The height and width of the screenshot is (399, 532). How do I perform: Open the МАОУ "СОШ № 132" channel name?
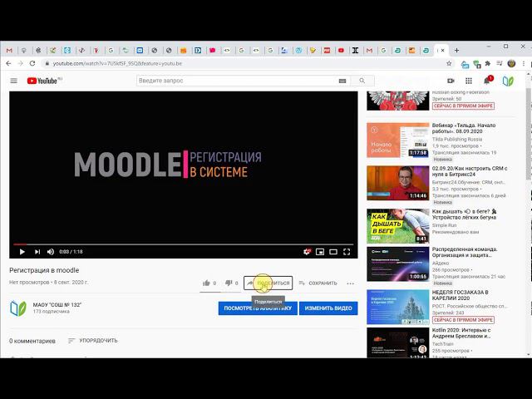(57, 305)
